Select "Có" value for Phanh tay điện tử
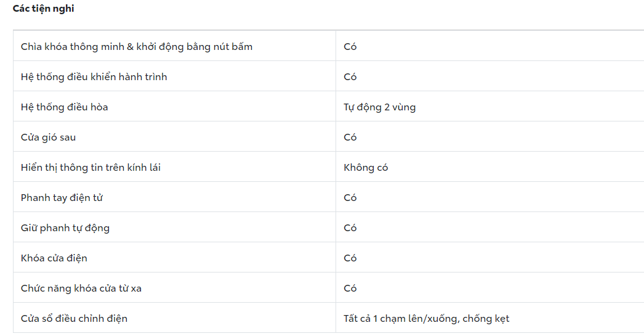 click(x=350, y=198)
